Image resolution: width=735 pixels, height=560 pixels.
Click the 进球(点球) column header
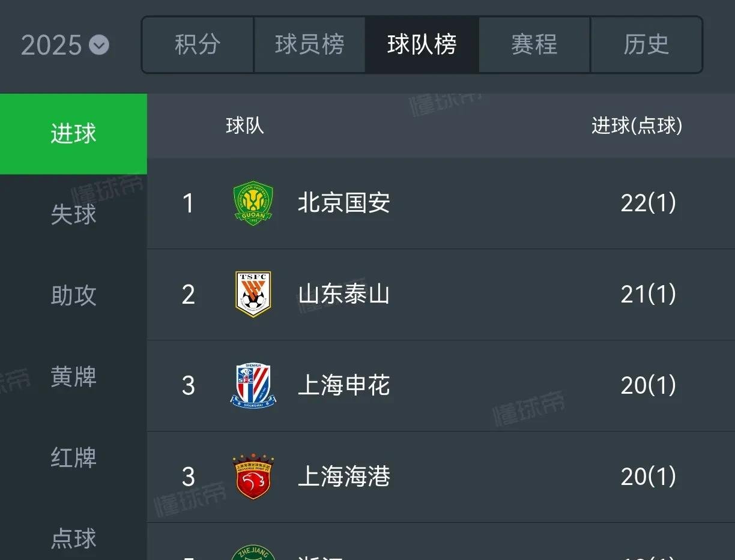(637, 125)
